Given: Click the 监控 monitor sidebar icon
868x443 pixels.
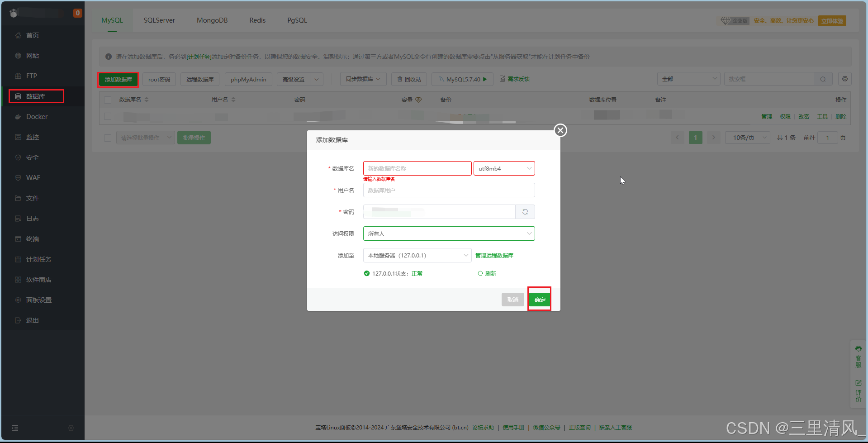Looking at the screenshot, I should click(x=18, y=137).
